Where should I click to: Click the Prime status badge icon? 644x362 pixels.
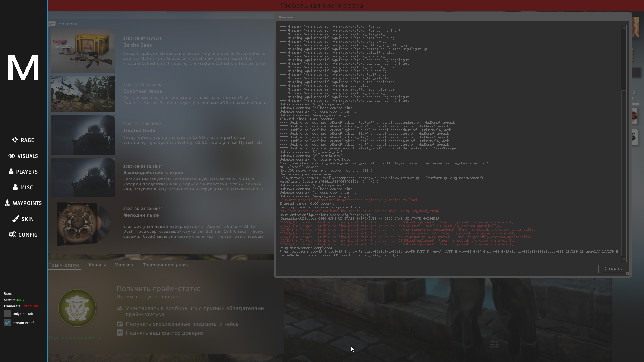(x=77, y=308)
